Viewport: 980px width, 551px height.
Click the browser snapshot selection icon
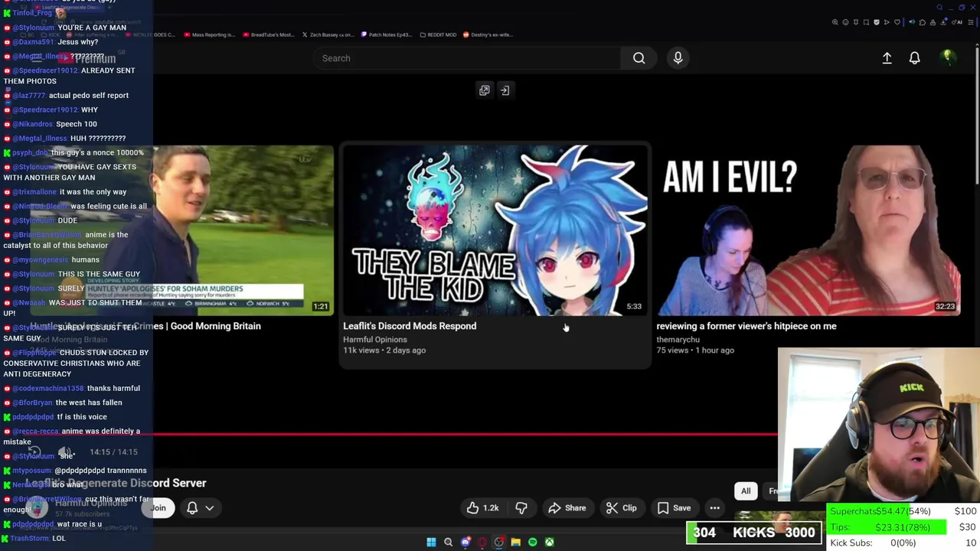point(866,22)
